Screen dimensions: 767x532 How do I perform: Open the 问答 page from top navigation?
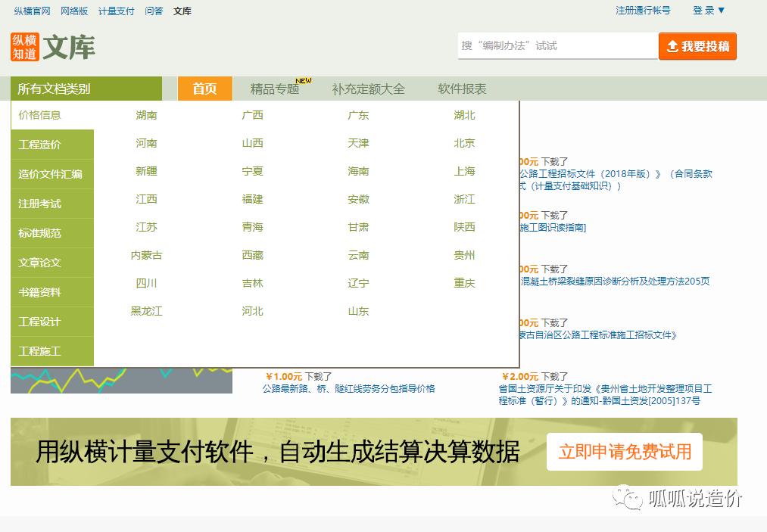tap(154, 11)
